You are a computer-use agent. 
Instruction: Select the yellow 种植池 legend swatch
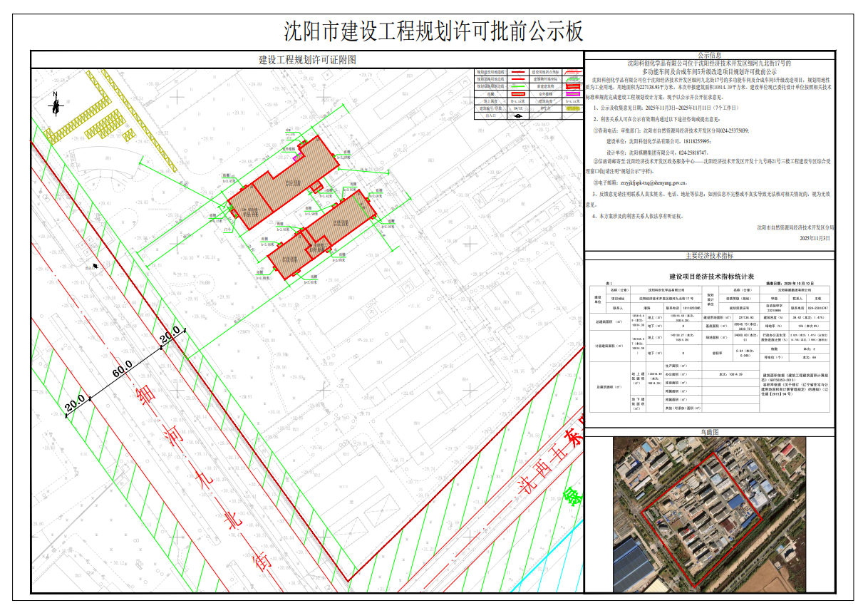[574, 108]
